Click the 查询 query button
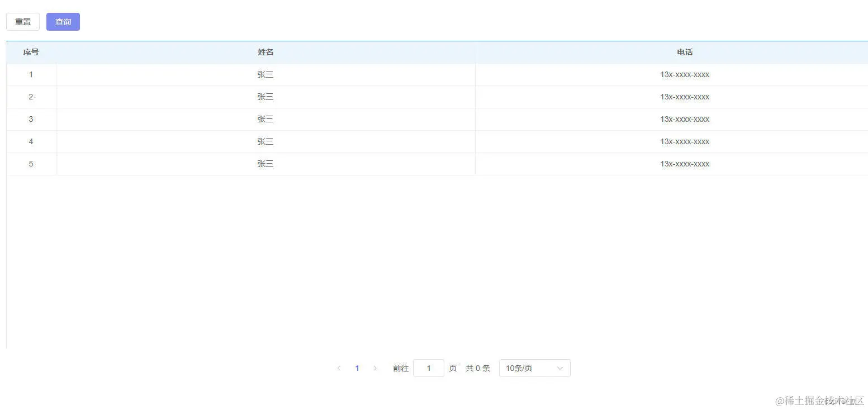868x410 pixels. [63, 22]
